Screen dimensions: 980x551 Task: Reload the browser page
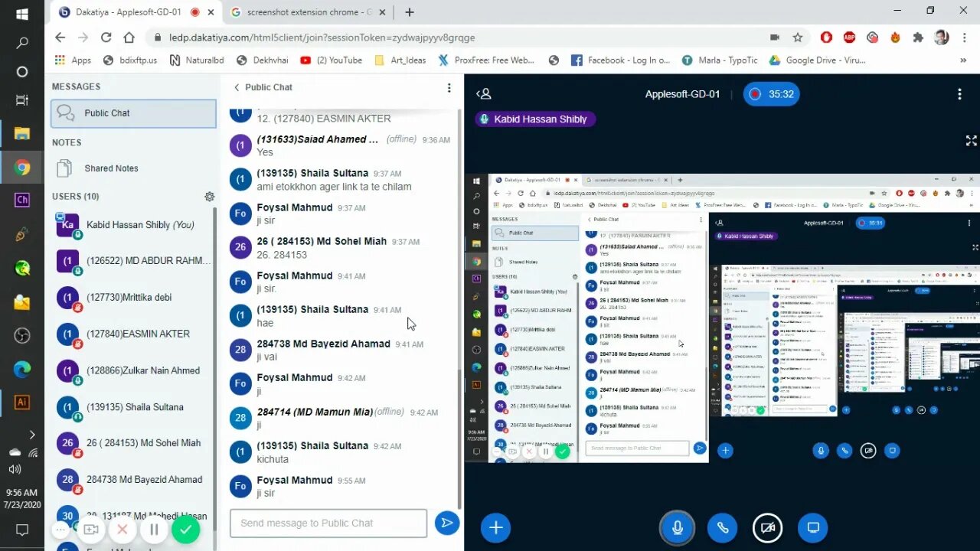tap(106, 37)
